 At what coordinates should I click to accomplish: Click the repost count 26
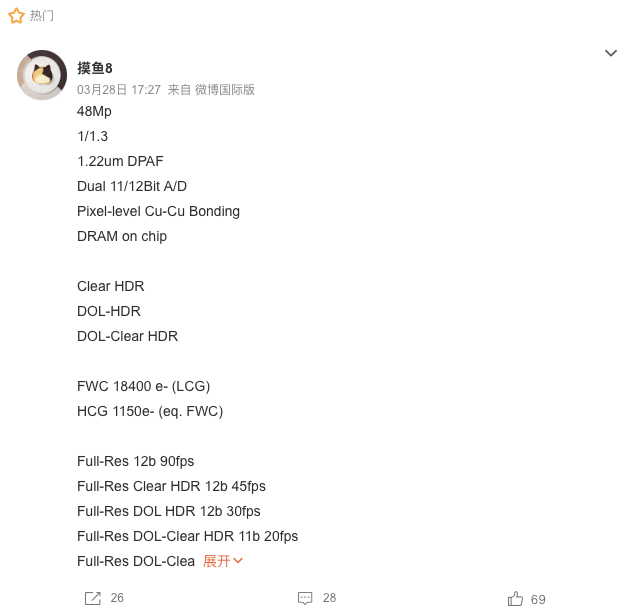pos(117,598)
